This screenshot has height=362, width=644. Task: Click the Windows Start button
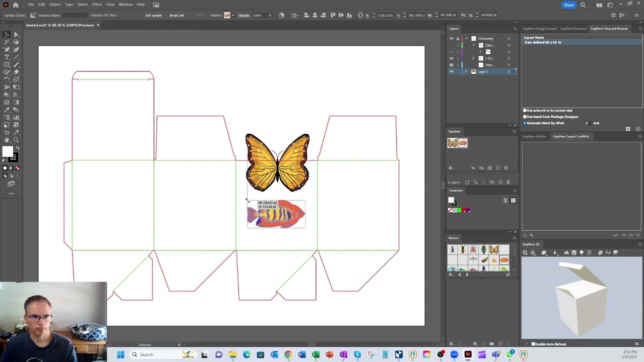coord(121,354)
